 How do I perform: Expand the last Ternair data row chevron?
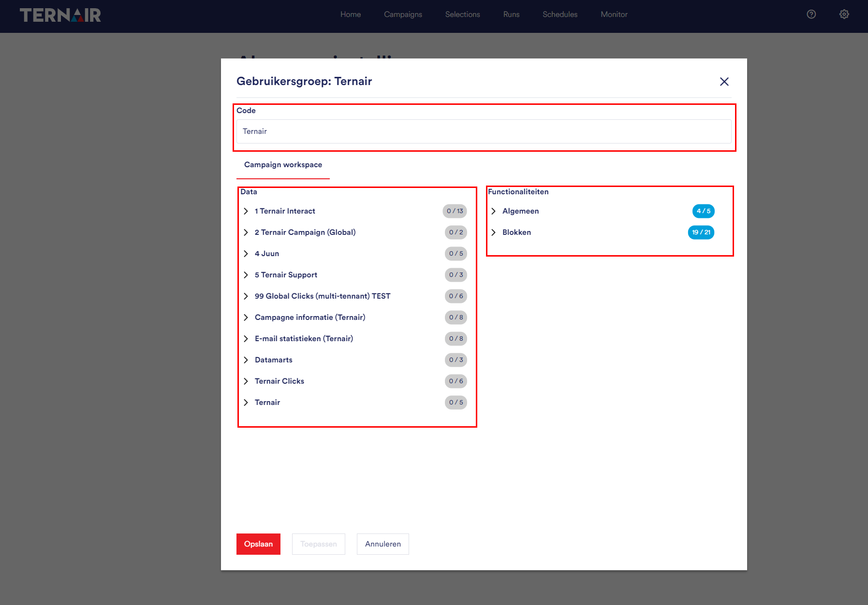[246, 403]
